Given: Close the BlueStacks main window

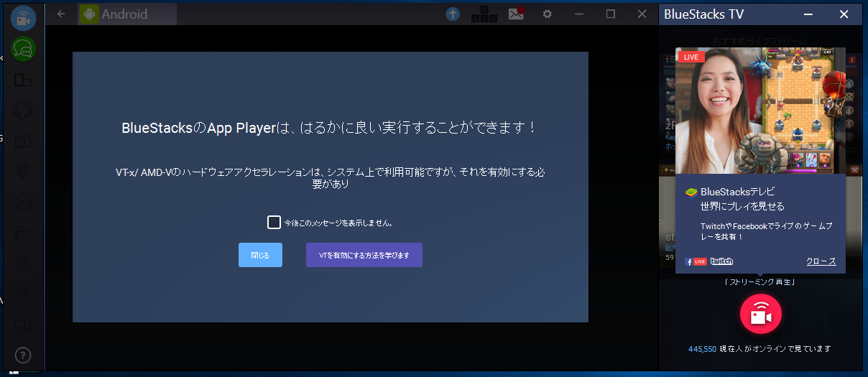Looking at the screenshot, I should click(642, 14).
